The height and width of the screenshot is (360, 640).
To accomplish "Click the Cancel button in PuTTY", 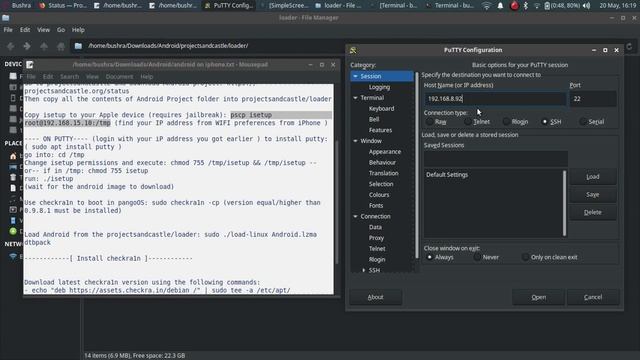I will (593, 297).
